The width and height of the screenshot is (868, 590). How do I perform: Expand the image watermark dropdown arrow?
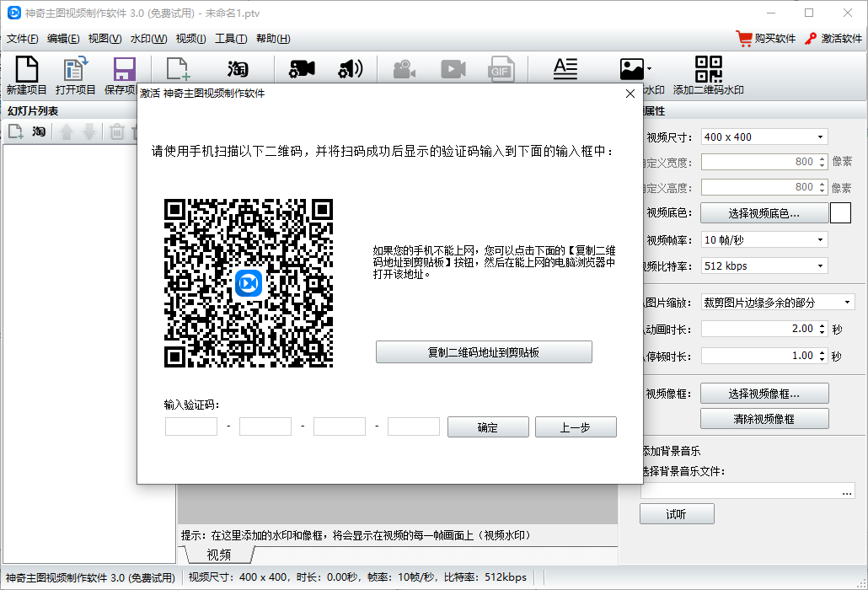(650, 69)
